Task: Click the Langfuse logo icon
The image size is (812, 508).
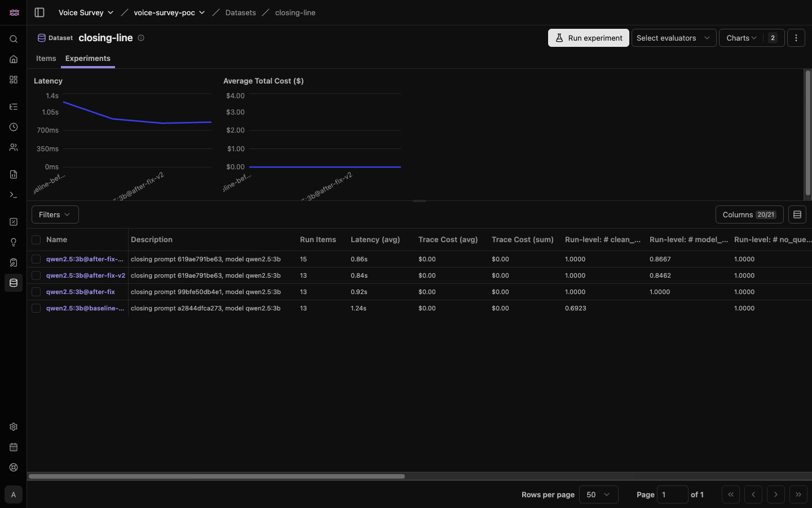Action: [x=14, y=12]
